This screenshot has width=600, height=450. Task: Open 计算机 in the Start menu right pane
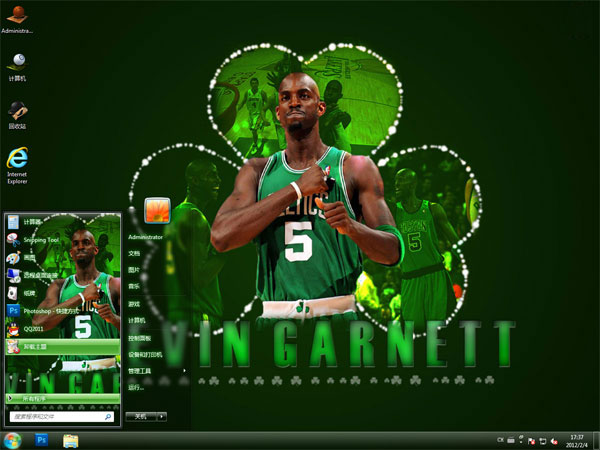click(137, 320)
